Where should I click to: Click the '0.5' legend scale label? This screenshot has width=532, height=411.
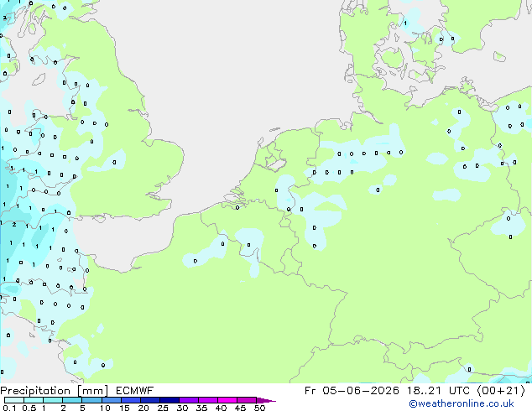pyautogui.click(x=29, y=408)
